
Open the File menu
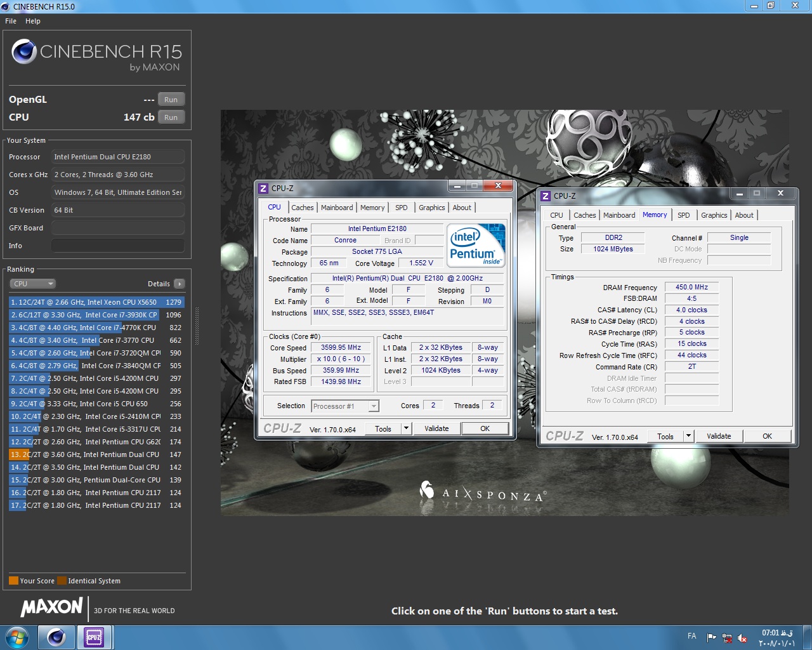(11, 21)
